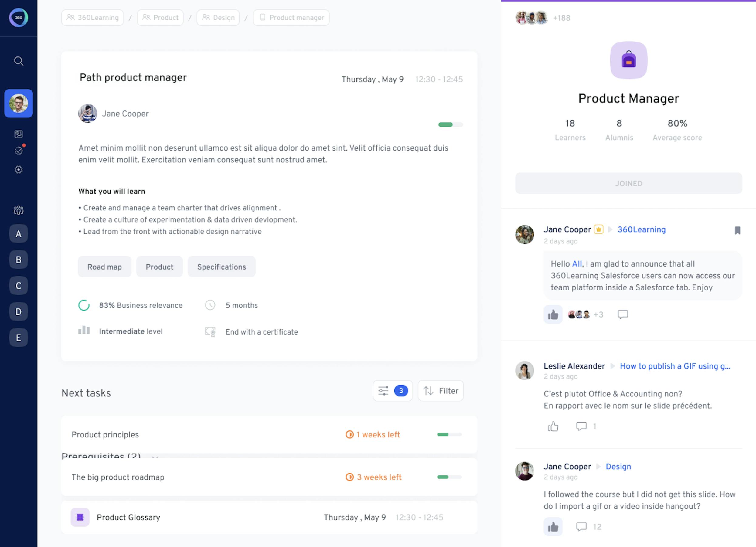Image resolution: width=756 pixels, height=547 pixels.
Task: Select the Specifications tag
Action: pyautogui.click(x=221, y=267)
